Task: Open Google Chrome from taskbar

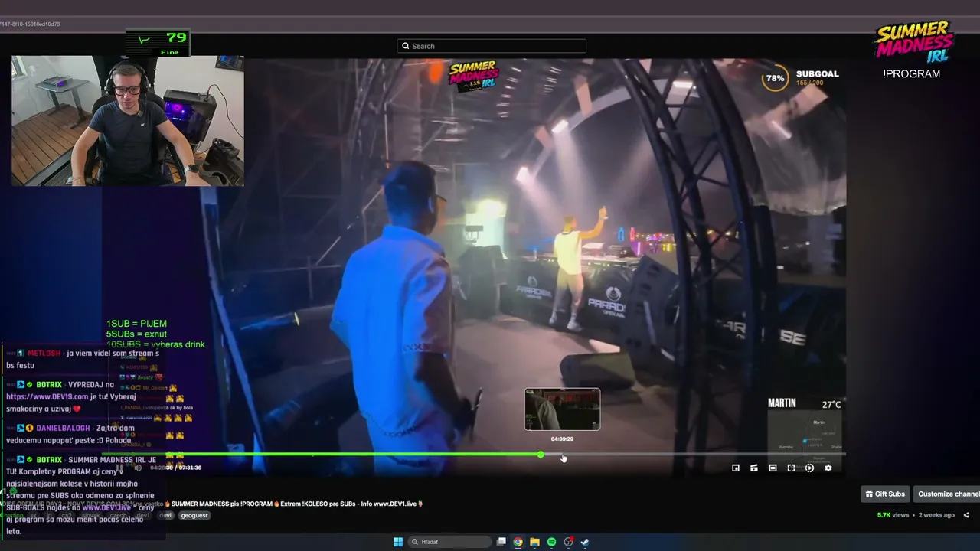Action: point(518,542)
